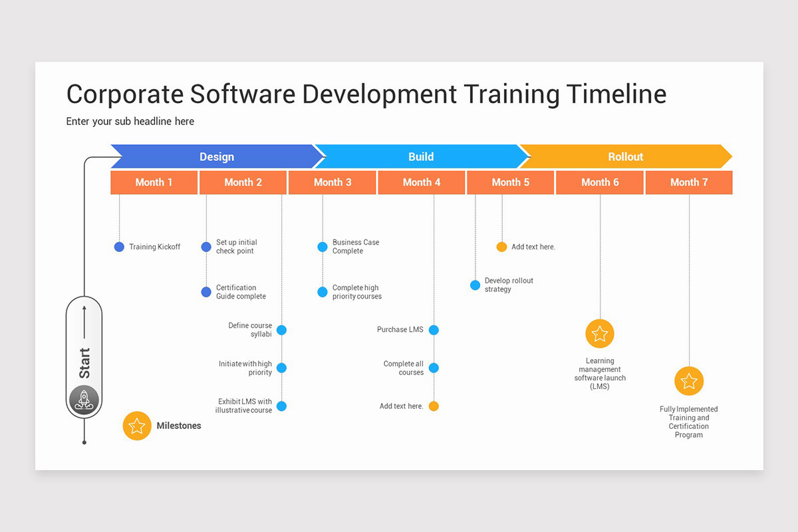Switch to the Month 7 tab
The height and width of the screenshot is (532, 798).
pos(688,182)
